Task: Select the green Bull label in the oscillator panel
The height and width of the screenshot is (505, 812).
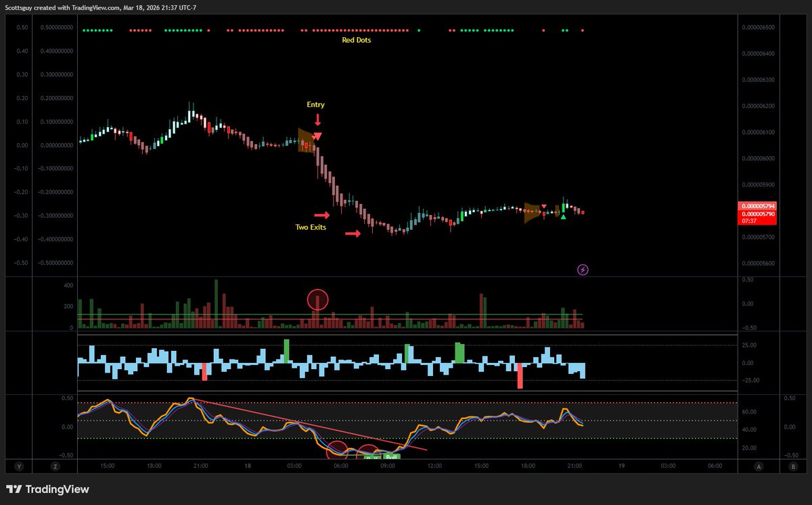Action: 391,457
